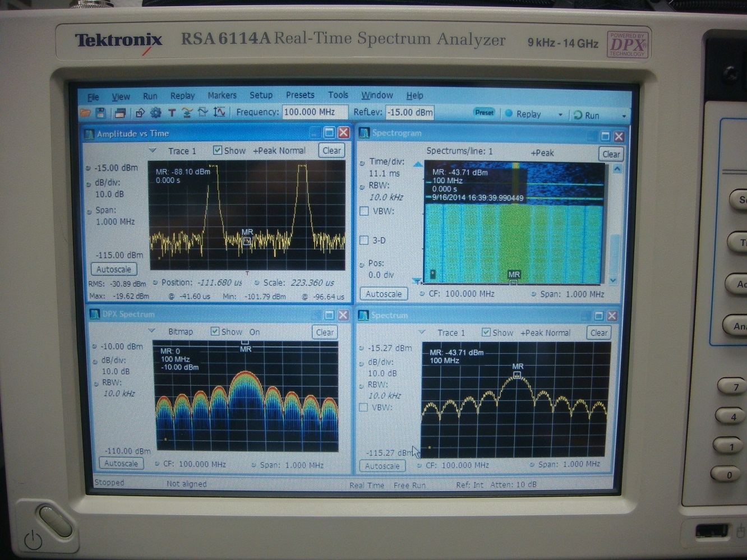The image size is (747, 560).
Task: Click the Analysis icon beside the gear
Action: [x=140, y=113]
